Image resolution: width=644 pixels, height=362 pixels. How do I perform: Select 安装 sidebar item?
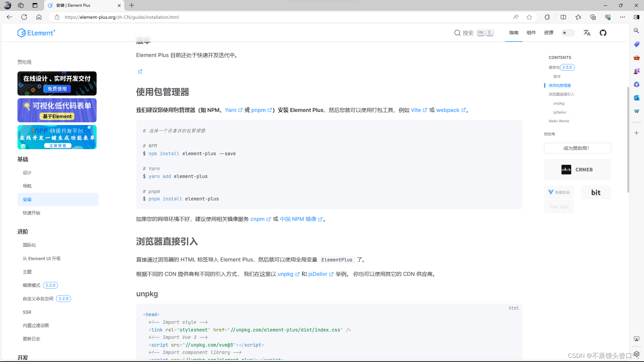point(58,199)
